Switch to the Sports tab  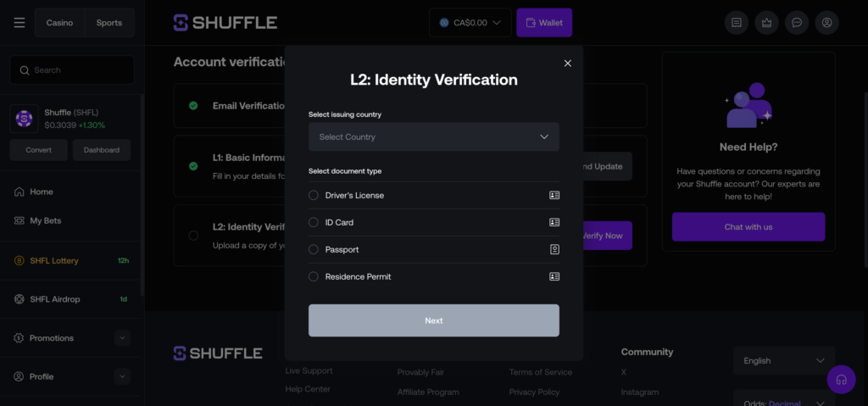tap(109, 23)
